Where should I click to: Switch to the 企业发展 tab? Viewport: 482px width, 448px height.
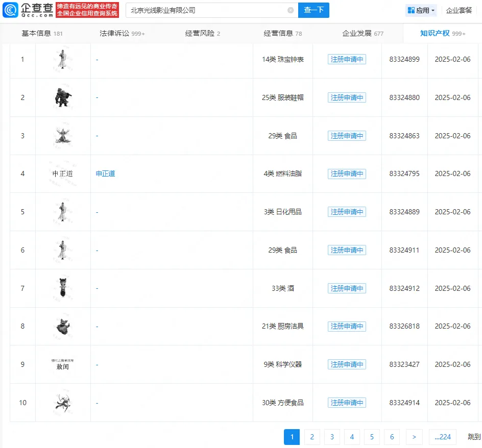tap(363, 33)
